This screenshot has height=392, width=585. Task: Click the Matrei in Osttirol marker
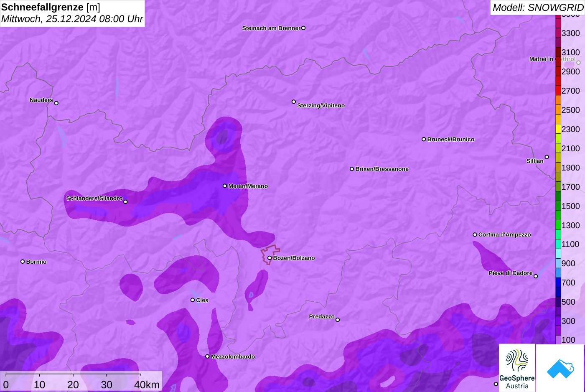point(578,63)
